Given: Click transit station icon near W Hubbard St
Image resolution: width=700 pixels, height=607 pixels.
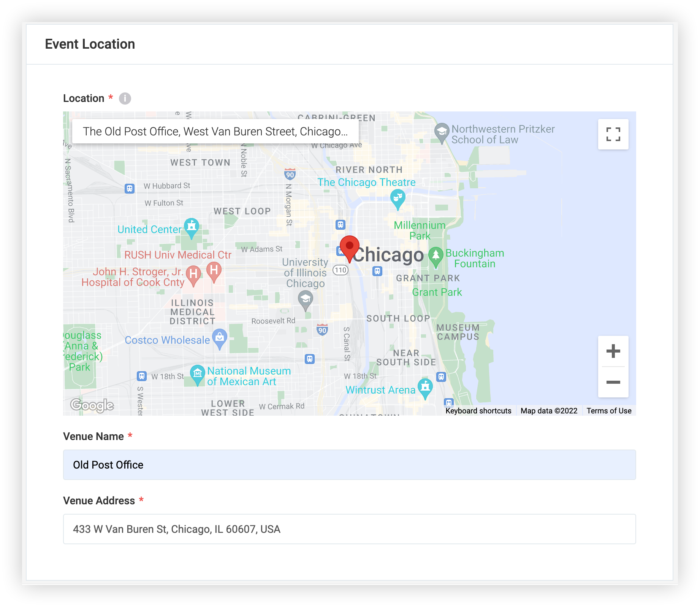Looking at the screenshot, I should [x=130, y=188].
